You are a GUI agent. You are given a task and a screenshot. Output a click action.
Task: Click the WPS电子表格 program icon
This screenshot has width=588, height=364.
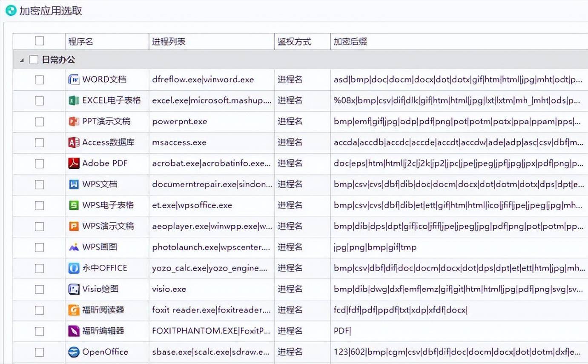[x=74, y=205]
